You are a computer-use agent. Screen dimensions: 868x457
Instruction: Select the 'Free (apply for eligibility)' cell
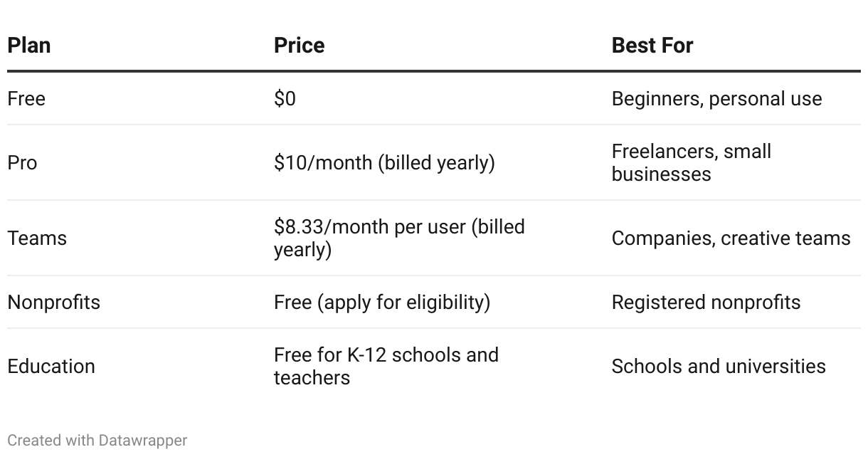pyautogui.click(x=382, y=302)
